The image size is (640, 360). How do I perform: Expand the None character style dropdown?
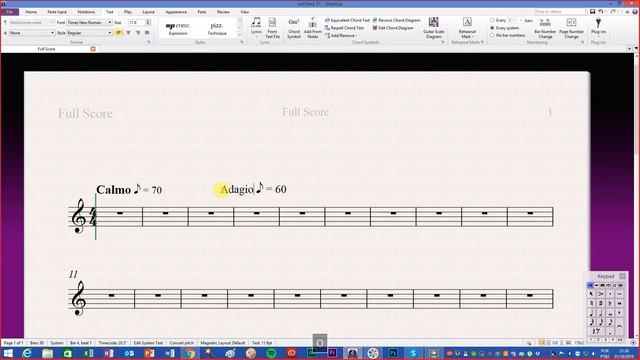click(x=32, y=33)
